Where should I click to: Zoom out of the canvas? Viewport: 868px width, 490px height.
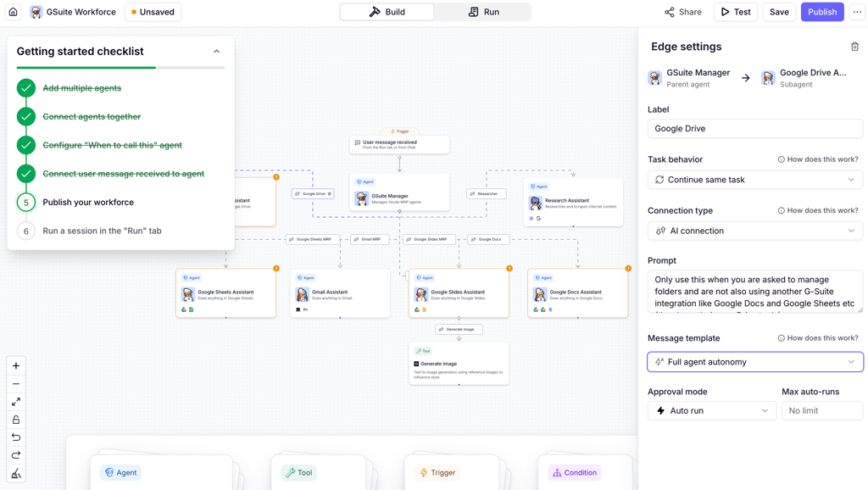coord(16,384)
